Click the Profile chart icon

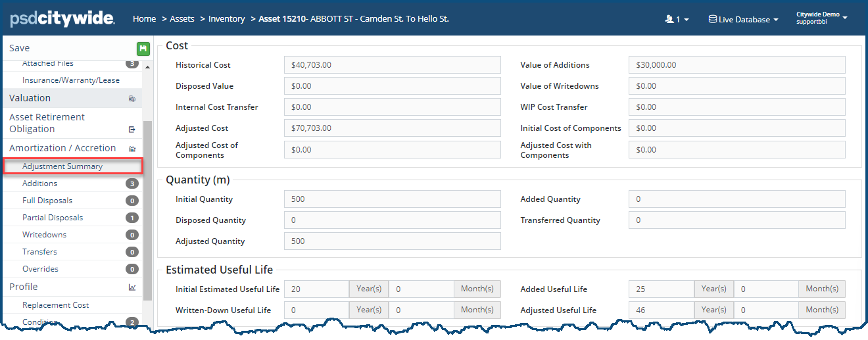pos(132,287)
